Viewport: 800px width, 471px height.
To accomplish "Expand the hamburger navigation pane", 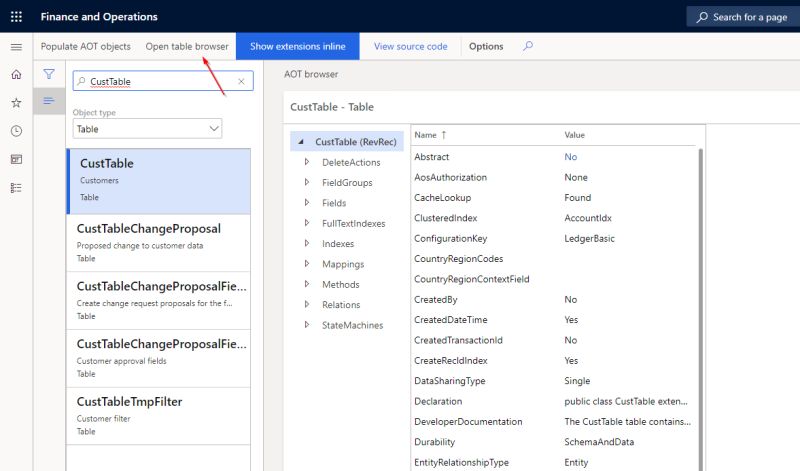I will point(16,47).
